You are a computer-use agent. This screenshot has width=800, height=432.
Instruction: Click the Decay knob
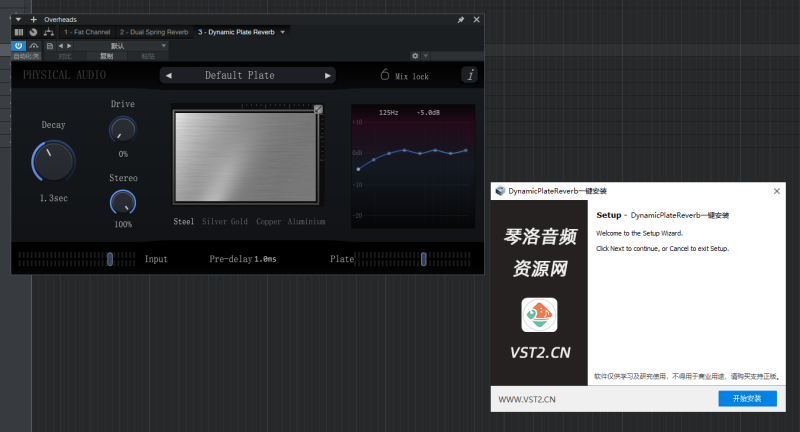(x=54, y=161)
